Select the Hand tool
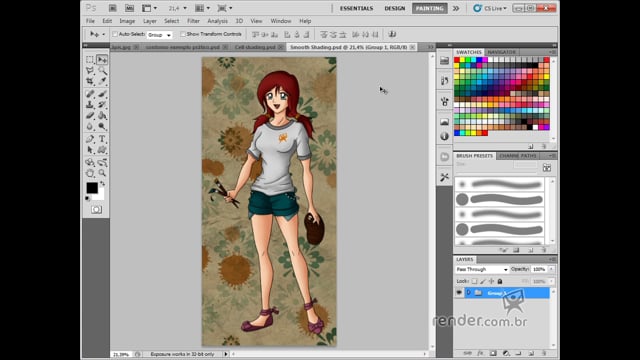This screenshot has width=640, height=360. (90, 173)
